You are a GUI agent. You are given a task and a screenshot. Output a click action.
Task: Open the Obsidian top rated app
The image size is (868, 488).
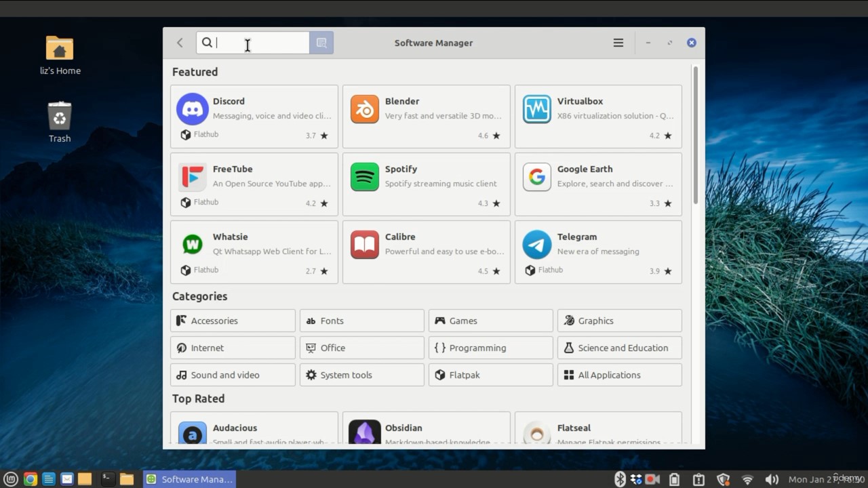point(427,428)
